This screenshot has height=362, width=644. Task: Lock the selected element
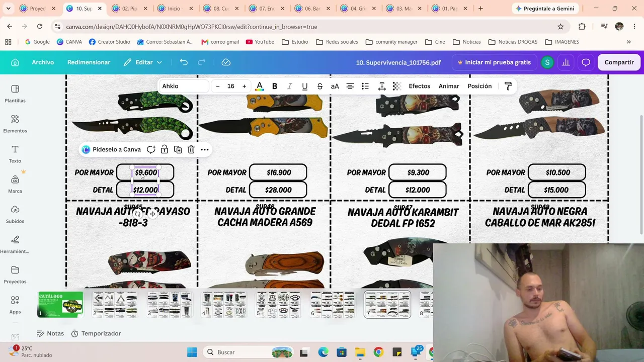pyautogui.click(x=165, y=149)
